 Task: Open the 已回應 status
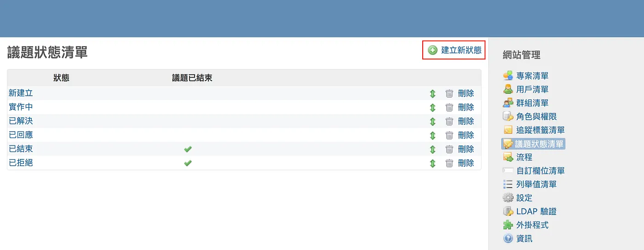click(x=21, y=135)
